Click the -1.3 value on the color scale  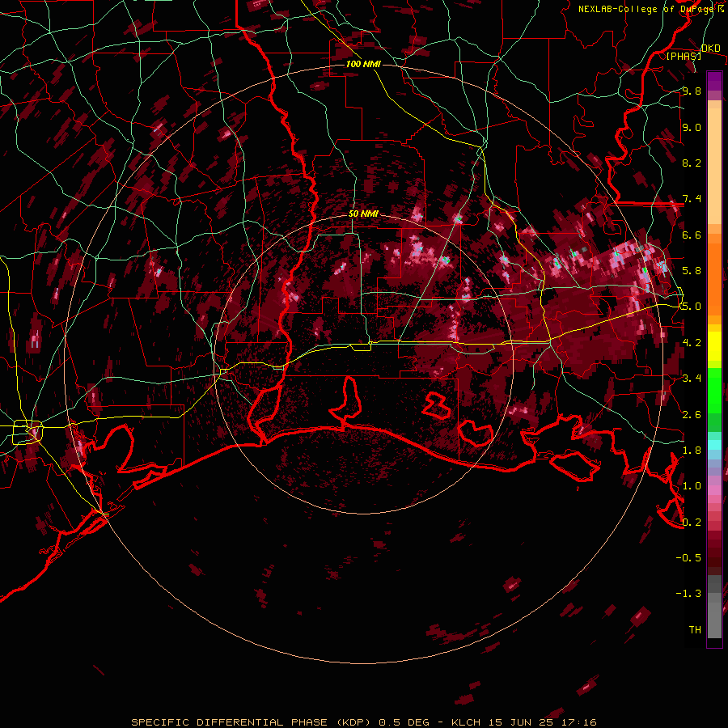pos(688,594)
